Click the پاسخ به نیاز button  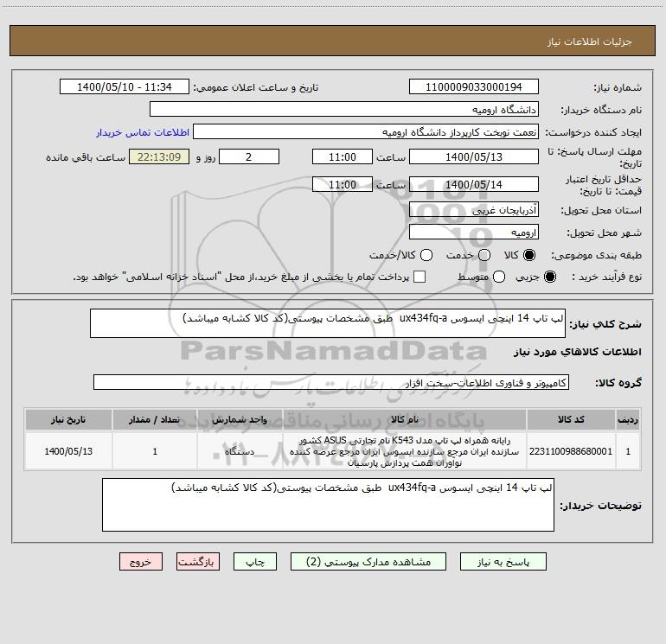coord(503,562)
